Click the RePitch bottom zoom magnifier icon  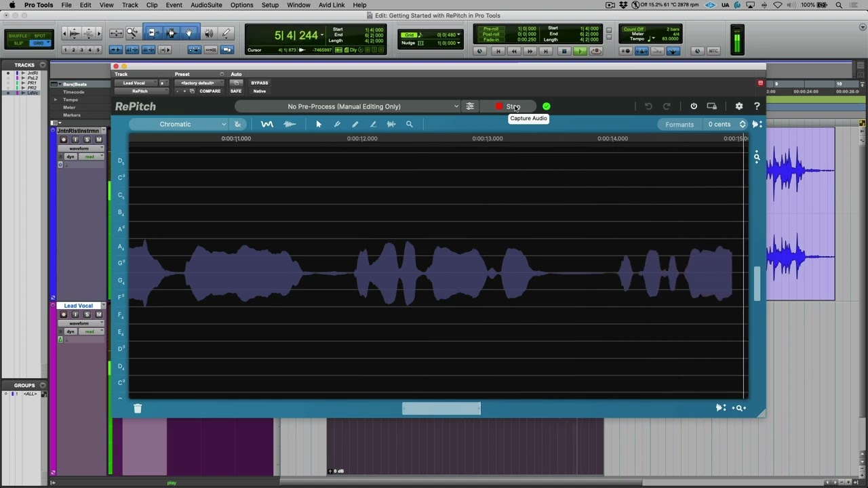click(741, 408)
